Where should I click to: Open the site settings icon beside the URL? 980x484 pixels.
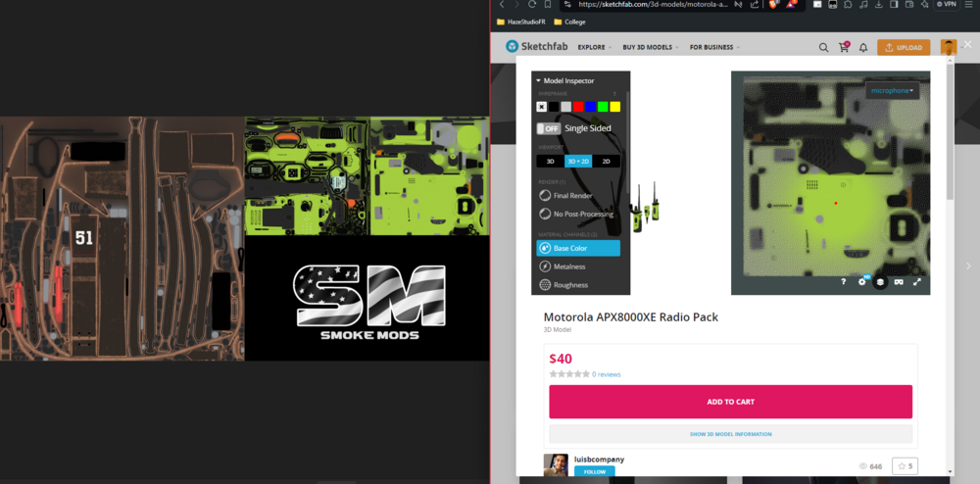[x=567, y=4]
